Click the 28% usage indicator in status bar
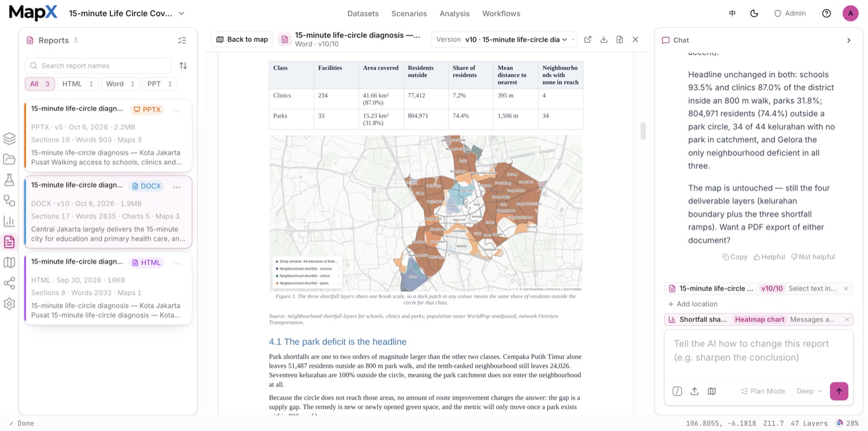The width and height of the screenshot is (868, 431). pyautogui.click(x=847, y=423)
